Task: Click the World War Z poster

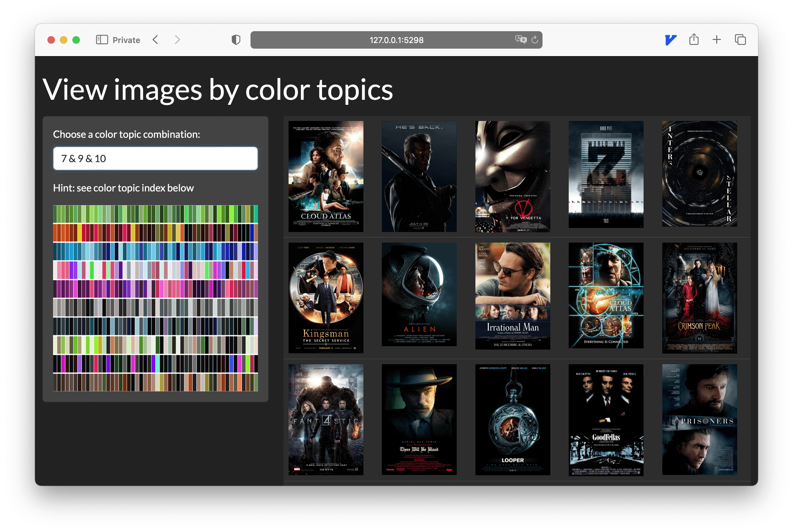Action: 606,174
